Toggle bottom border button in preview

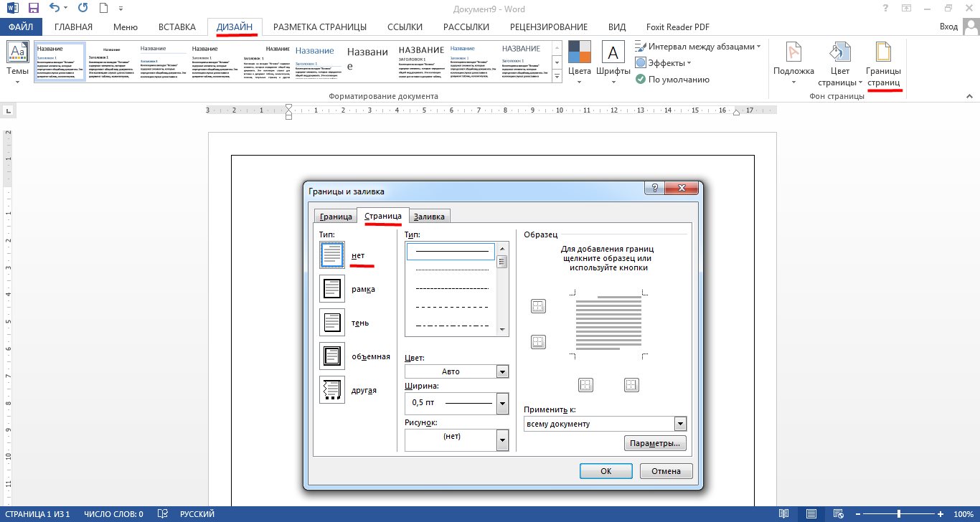click(538, 342)
